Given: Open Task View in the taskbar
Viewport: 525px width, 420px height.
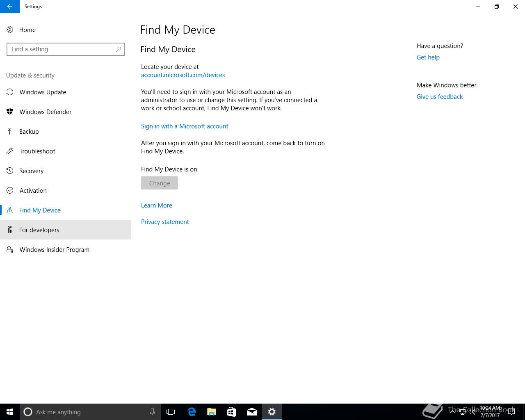Looking at the screenshot, I should tap(171, 412).
